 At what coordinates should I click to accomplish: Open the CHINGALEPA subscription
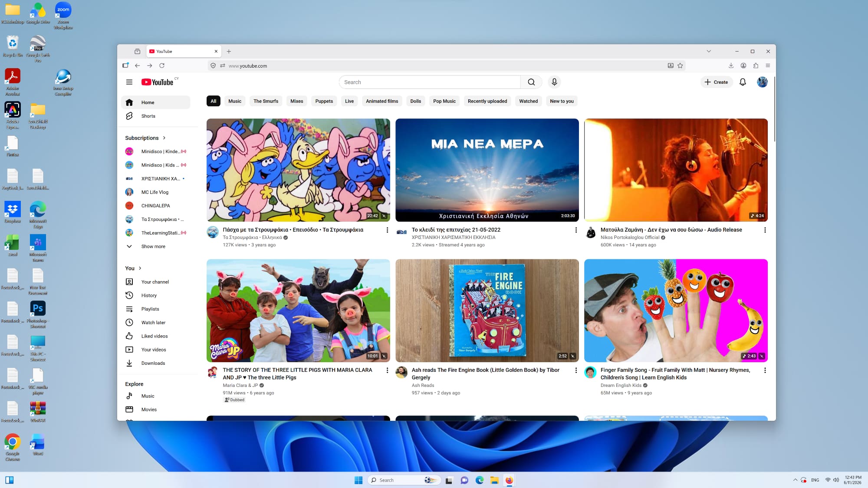click(x=155, y=206)
